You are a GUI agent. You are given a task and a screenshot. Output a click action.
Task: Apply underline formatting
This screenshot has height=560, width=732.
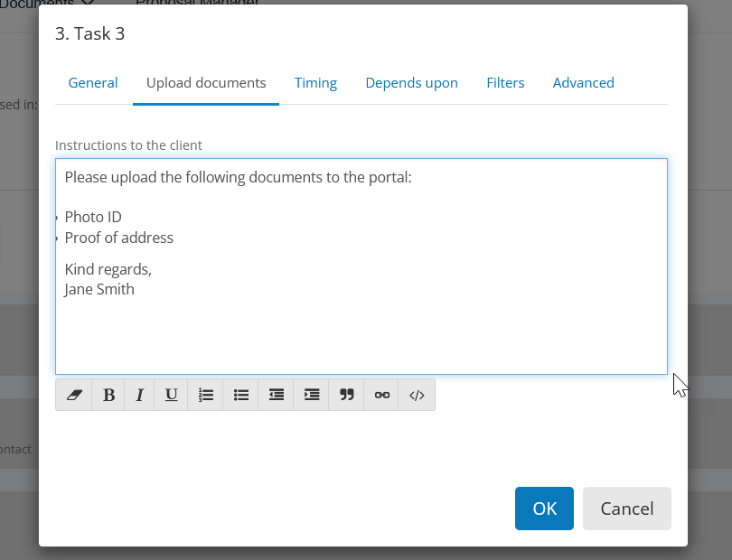point(171,395)
